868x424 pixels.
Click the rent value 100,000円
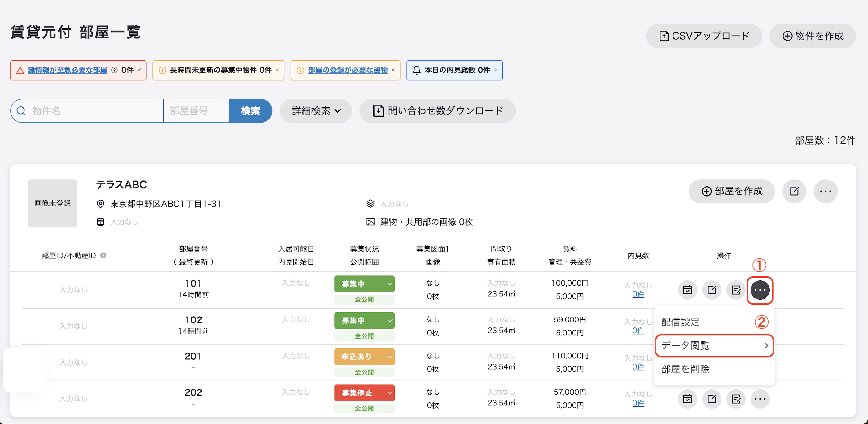(570, 283)
